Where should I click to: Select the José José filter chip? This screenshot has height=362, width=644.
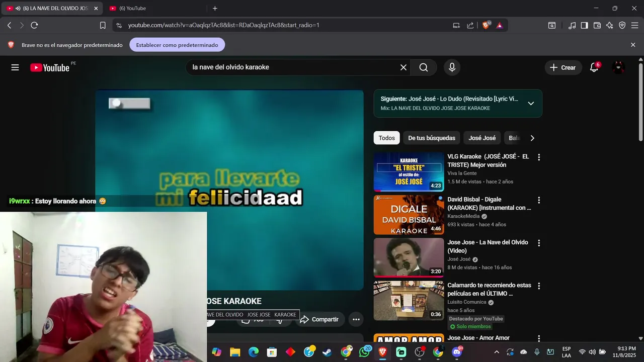point(482,138)
